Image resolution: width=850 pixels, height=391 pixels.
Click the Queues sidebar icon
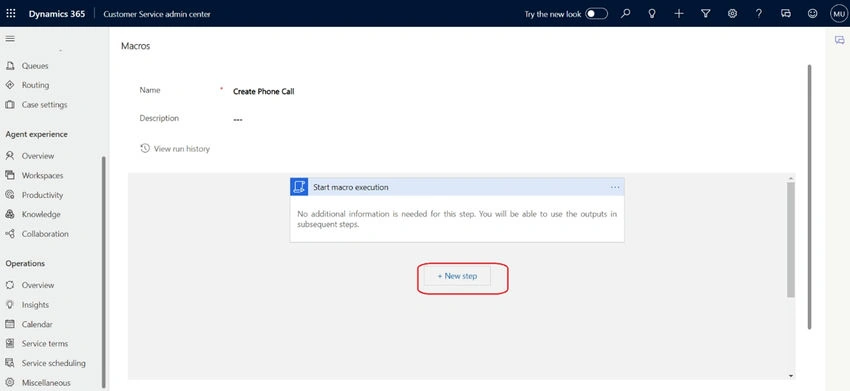pyautogui.click(x=10, y=66)
